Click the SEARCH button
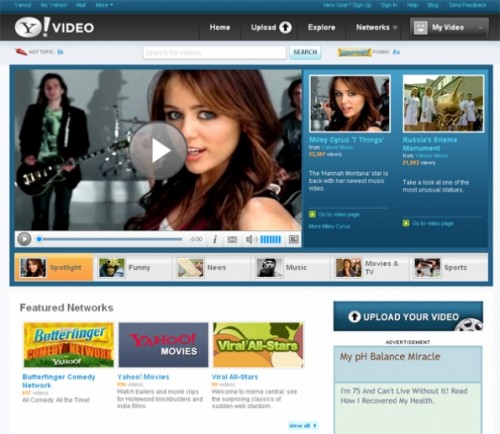The width and height of the screenshot is (500, 434). (305, 52)
